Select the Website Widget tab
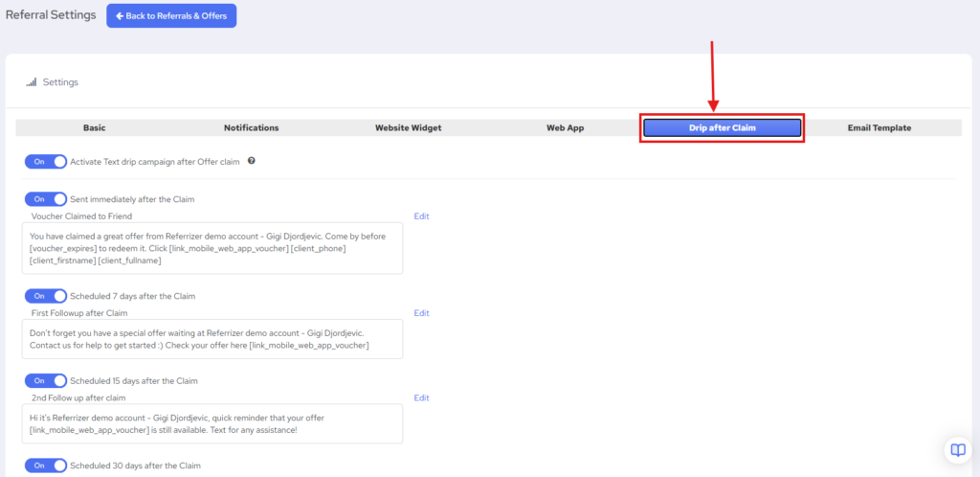 pyautogui.click(x=409, y=127)
